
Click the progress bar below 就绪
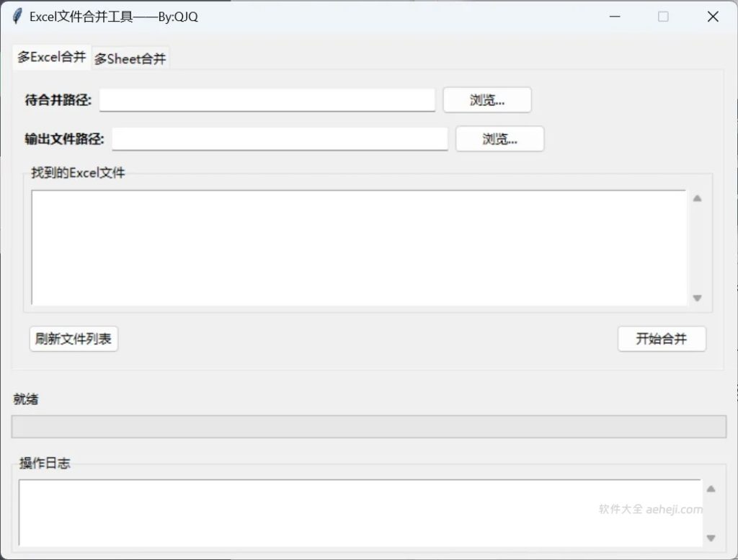(369, 426)
